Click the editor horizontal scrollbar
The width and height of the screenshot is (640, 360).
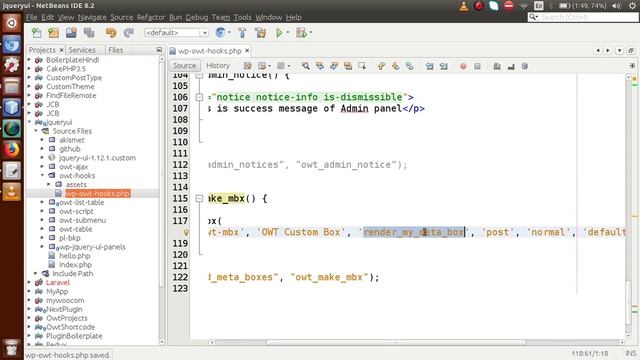pos(395,342)
